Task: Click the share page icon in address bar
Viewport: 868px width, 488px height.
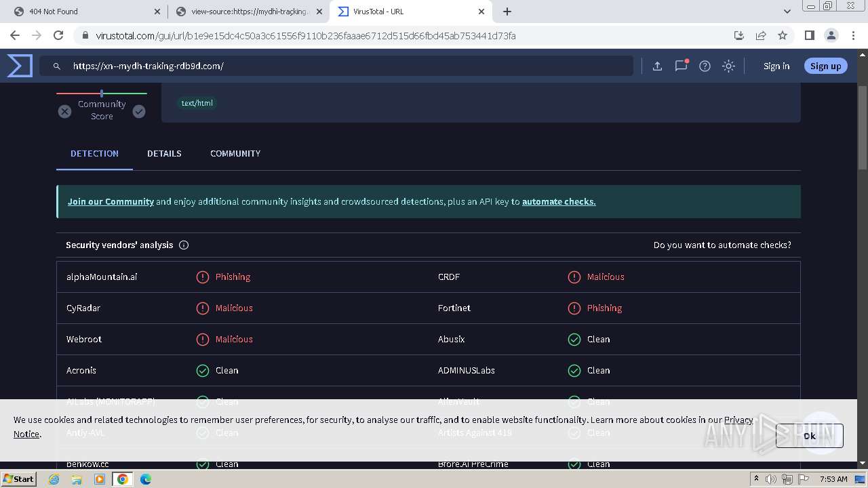Action: click(761, 35)
